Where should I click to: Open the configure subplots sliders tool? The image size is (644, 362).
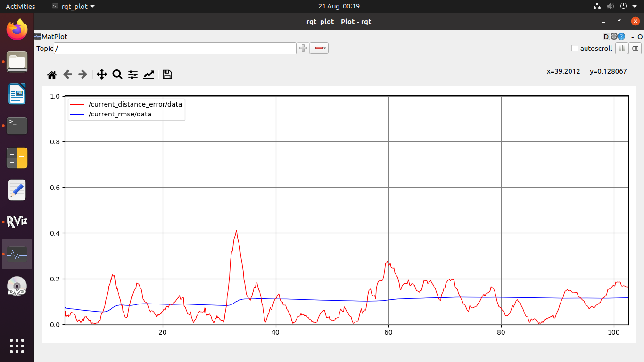coord(133,74)
